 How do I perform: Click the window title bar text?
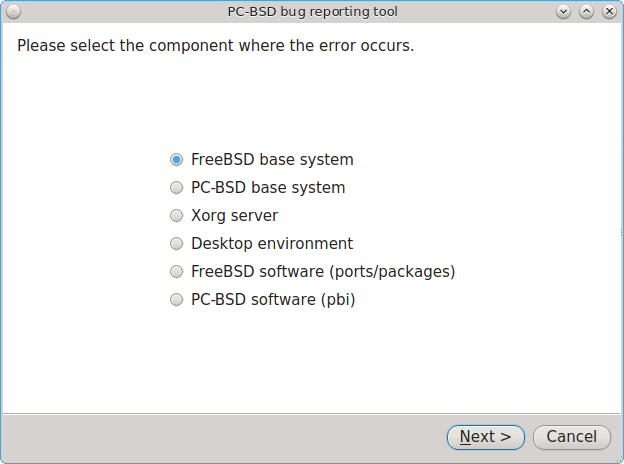tap(312, 12)
